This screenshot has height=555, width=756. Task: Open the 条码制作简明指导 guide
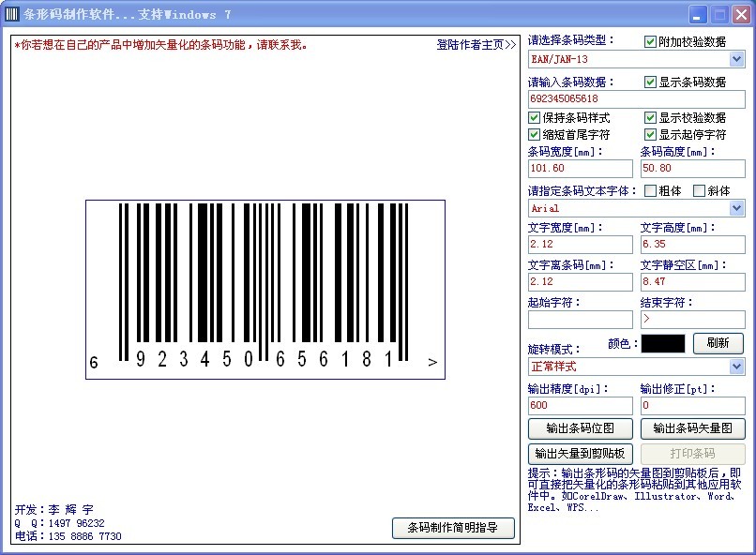pos(453,528)
